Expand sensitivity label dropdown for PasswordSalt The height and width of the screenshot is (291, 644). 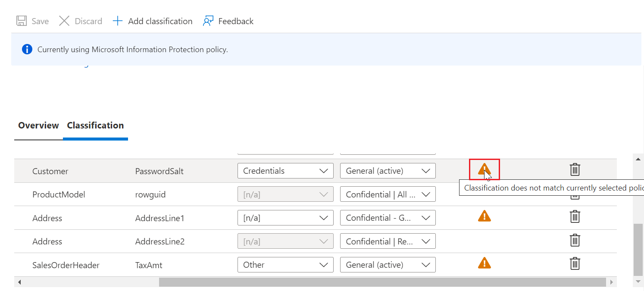pyautogui.click(x=388, y=171)
